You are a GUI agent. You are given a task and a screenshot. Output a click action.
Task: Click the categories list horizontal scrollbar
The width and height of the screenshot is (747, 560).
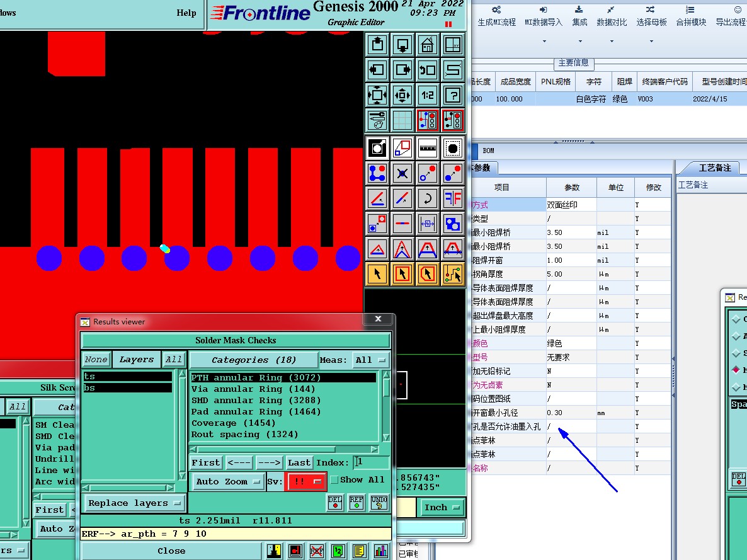[x=285, y=449]
